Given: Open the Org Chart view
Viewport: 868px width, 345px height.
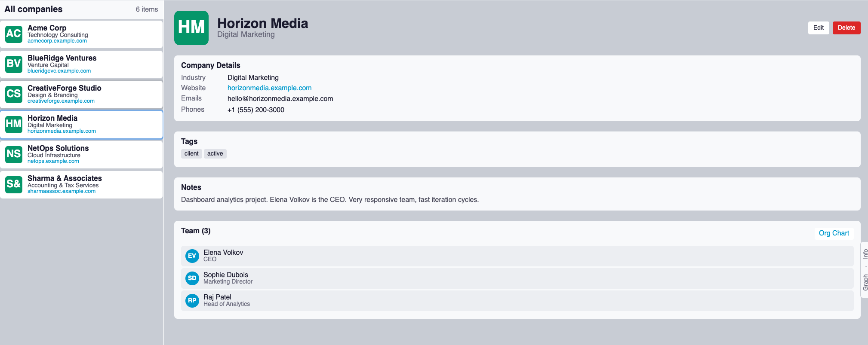Looking at the screenshot, I should point(834,233).
